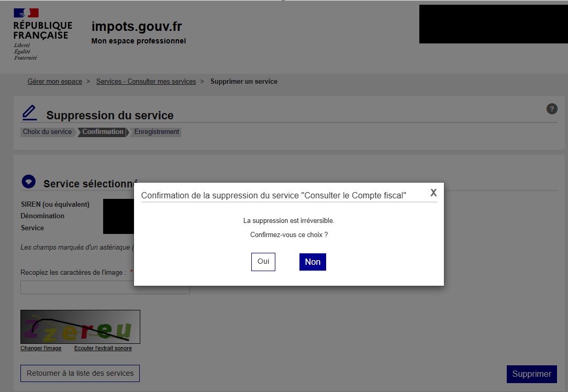Open the help question mark icon
The width and height of the screenshot is (568, 392).
(x=552, y=109)
